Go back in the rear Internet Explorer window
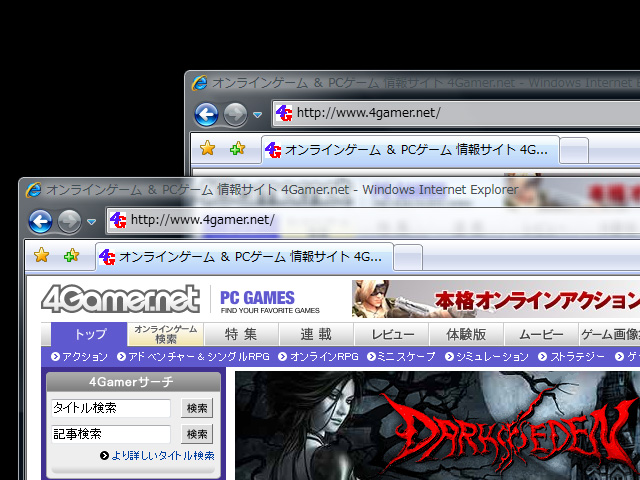This screenshot has width=640, height=480. click(x=207, y=115)
